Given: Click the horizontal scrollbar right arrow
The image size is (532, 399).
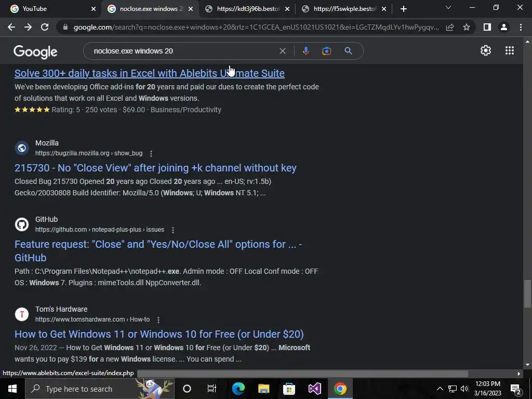Looking at the screenshot, I should [519, 374].
